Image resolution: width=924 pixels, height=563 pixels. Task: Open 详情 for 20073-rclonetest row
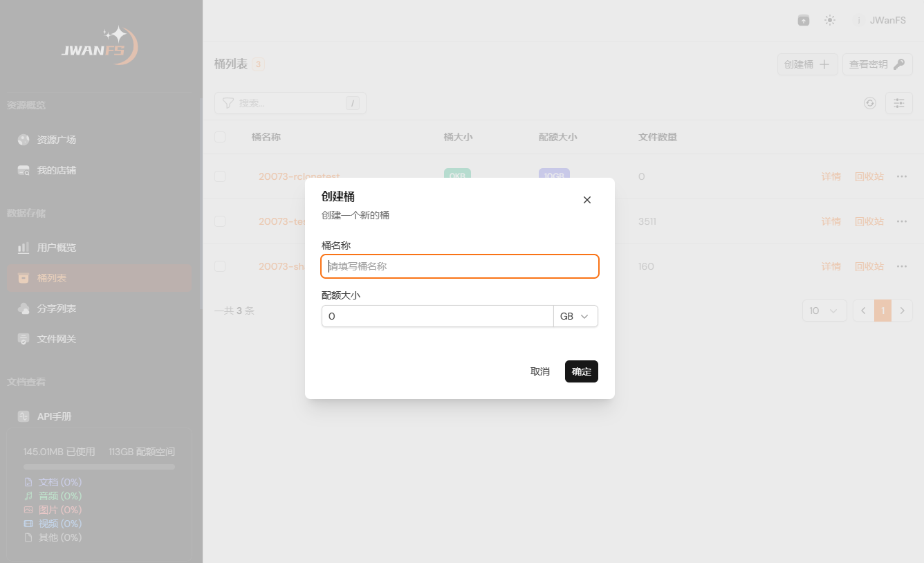831,176
